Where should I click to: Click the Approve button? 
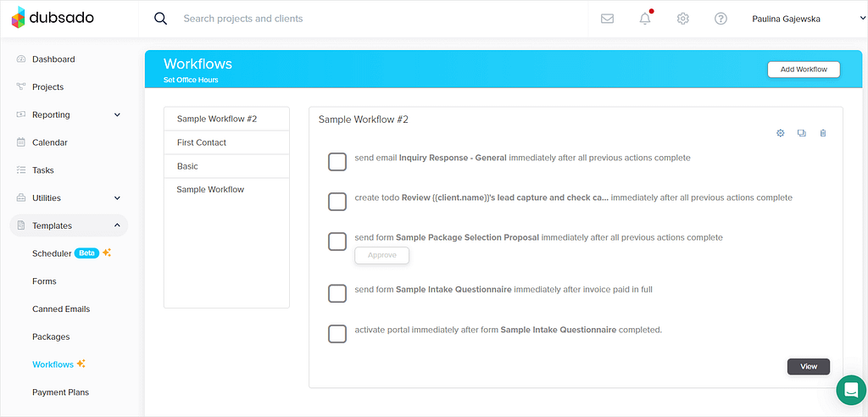pyautogui.click(x=382, y=255)
